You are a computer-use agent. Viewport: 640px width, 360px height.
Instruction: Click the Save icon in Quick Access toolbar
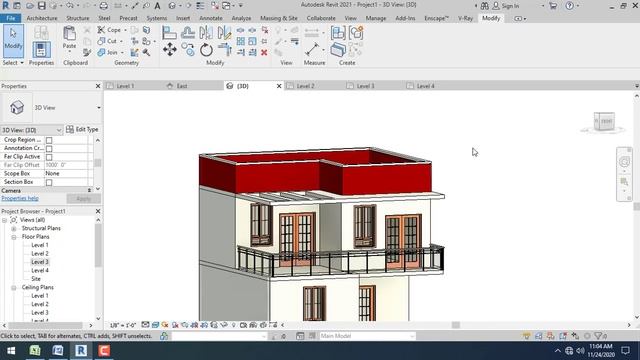point(42,6)
